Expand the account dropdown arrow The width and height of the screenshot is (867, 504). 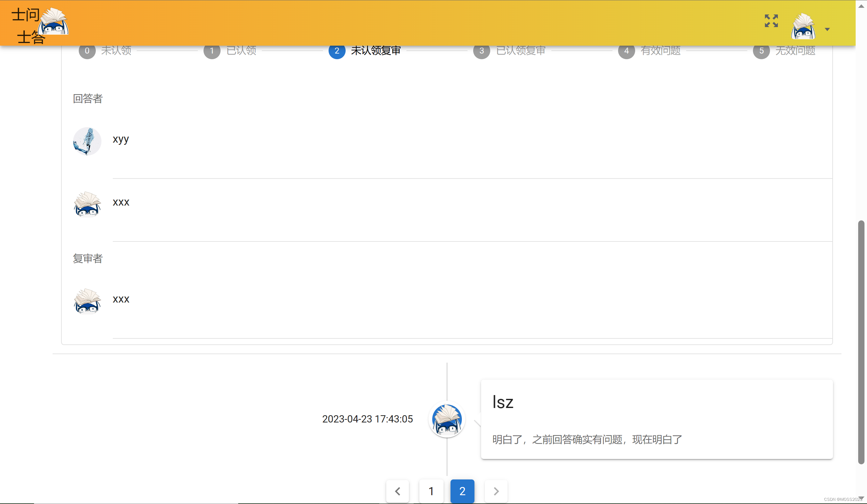(x=827, y=29)
